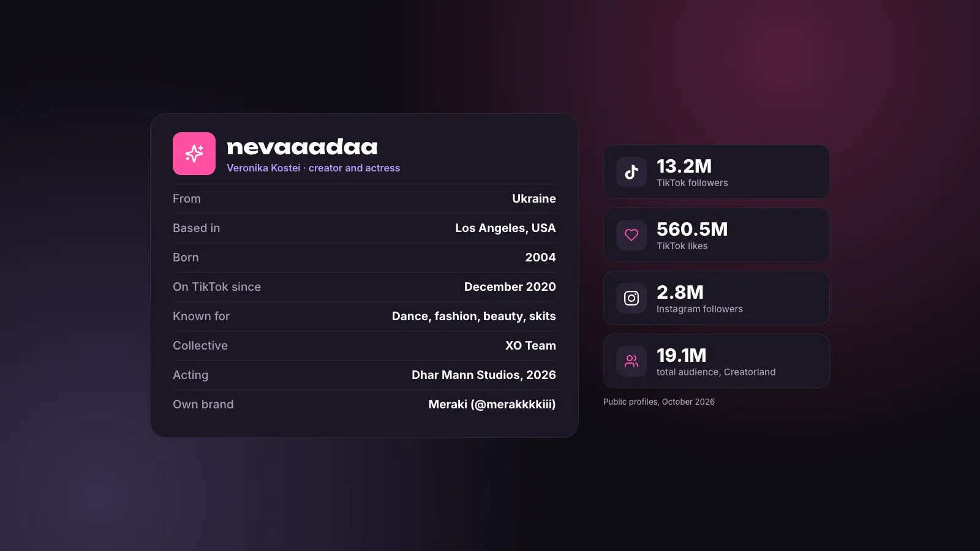Image resolution: width=980 pixels, height=551 pixels.
Task: Click 'December 2020'
Action: tap(510, 287)
